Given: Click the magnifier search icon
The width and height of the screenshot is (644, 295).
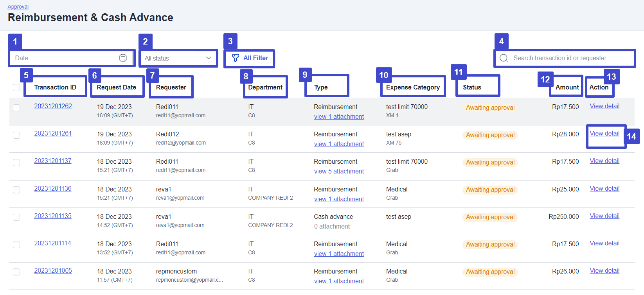Looking at the screenshot, I should (x=504, y=58).
